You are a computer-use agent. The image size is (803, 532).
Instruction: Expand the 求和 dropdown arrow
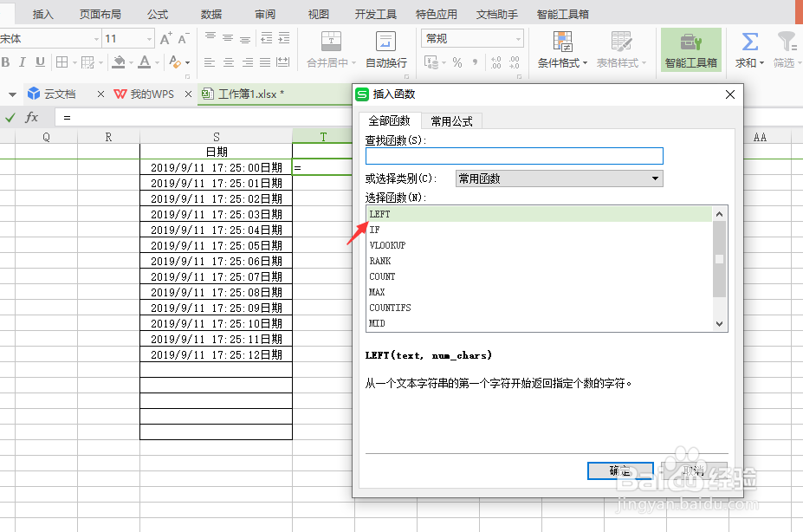click(x=761, y=63)
